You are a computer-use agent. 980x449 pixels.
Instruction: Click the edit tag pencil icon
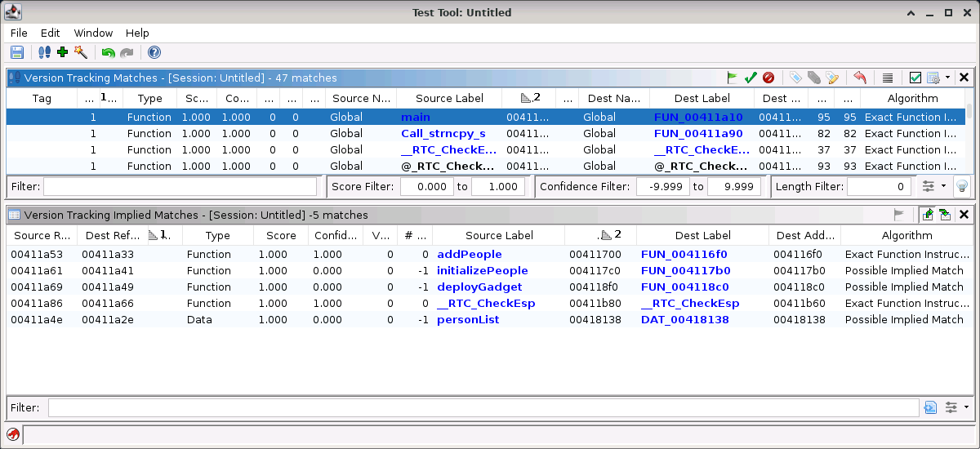click(832, 78)
